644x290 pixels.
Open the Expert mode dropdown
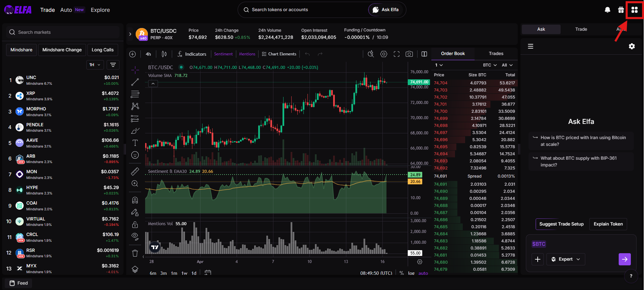click(x=566, y=259)
